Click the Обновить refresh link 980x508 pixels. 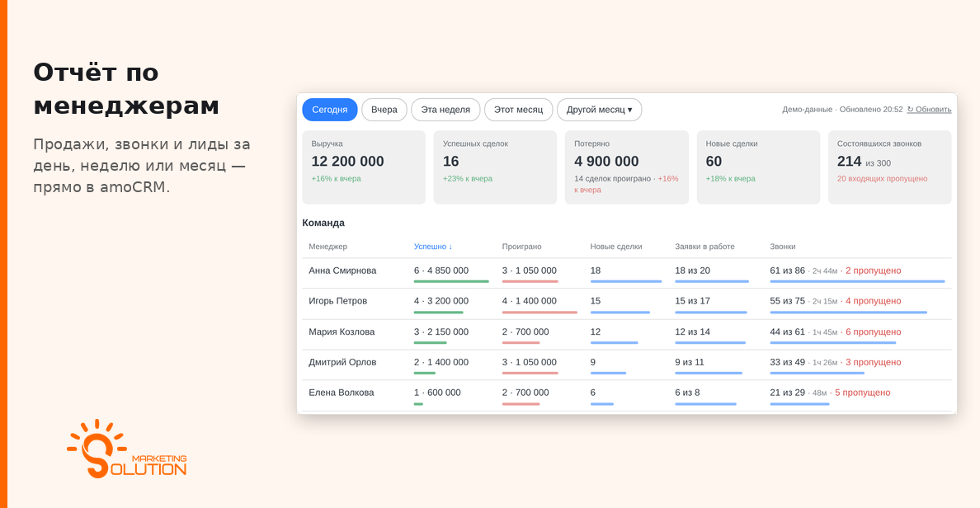tap(929, 110)
